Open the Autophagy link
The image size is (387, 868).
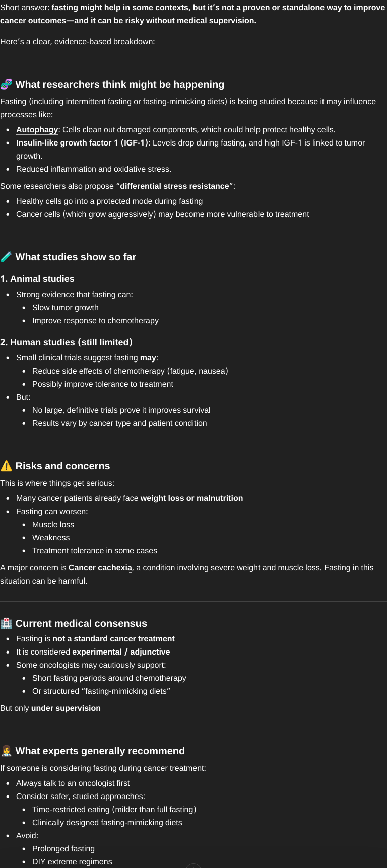tap(37, 130)
